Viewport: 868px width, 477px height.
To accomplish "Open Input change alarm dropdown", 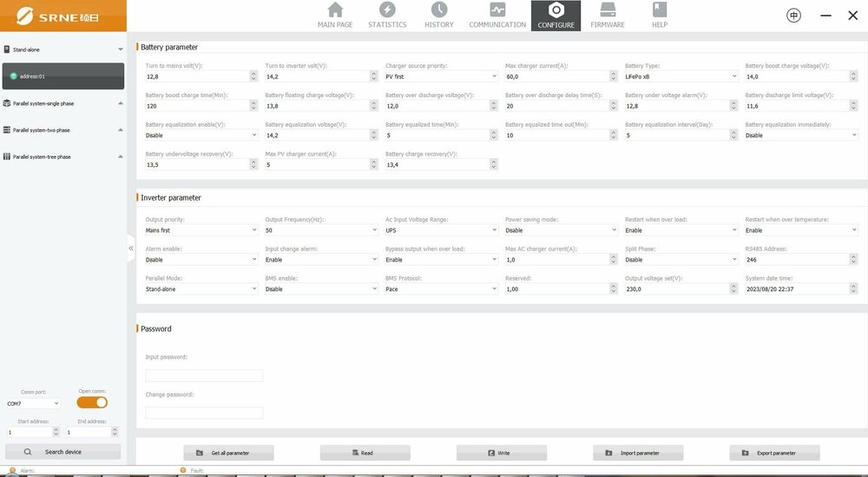I will click(322, 259).
